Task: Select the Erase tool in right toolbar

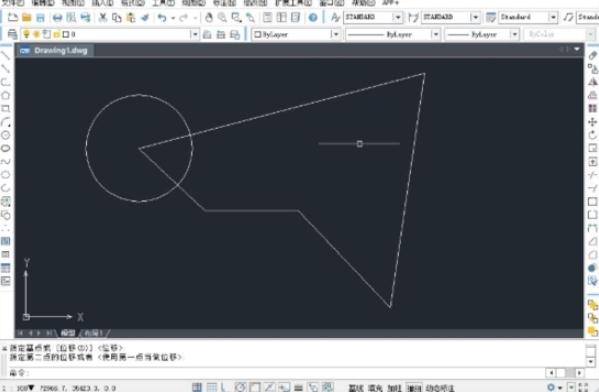Action: (593, 55)
